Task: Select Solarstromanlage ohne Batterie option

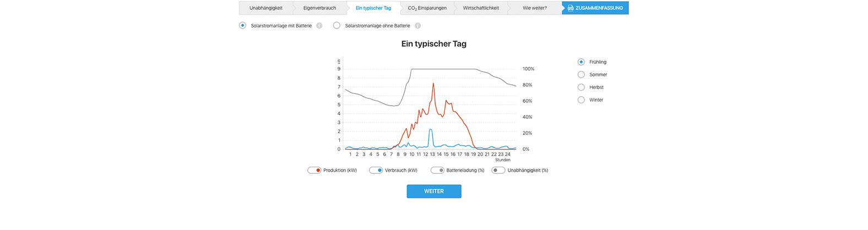Action: tap(337, 25)
